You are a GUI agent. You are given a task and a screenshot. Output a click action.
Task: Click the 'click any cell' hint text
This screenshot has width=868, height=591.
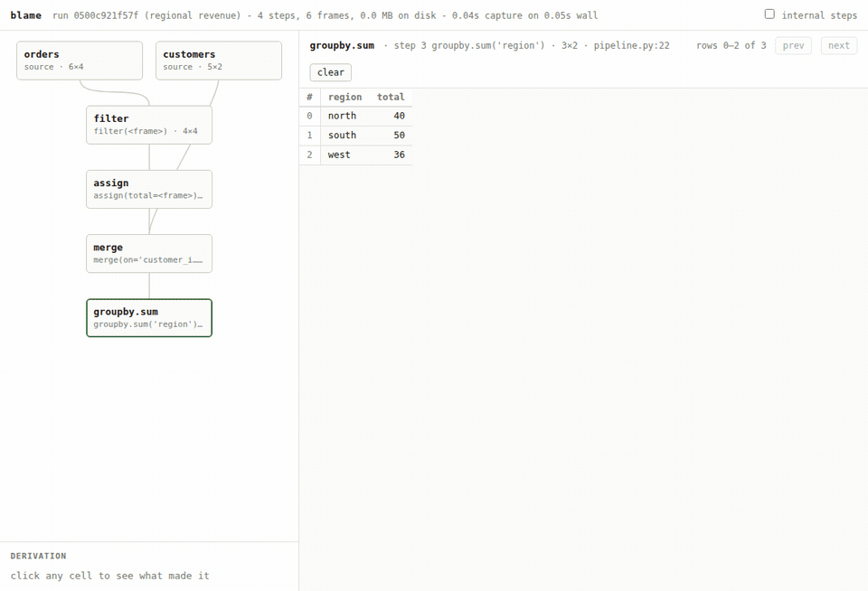[109, 576]
